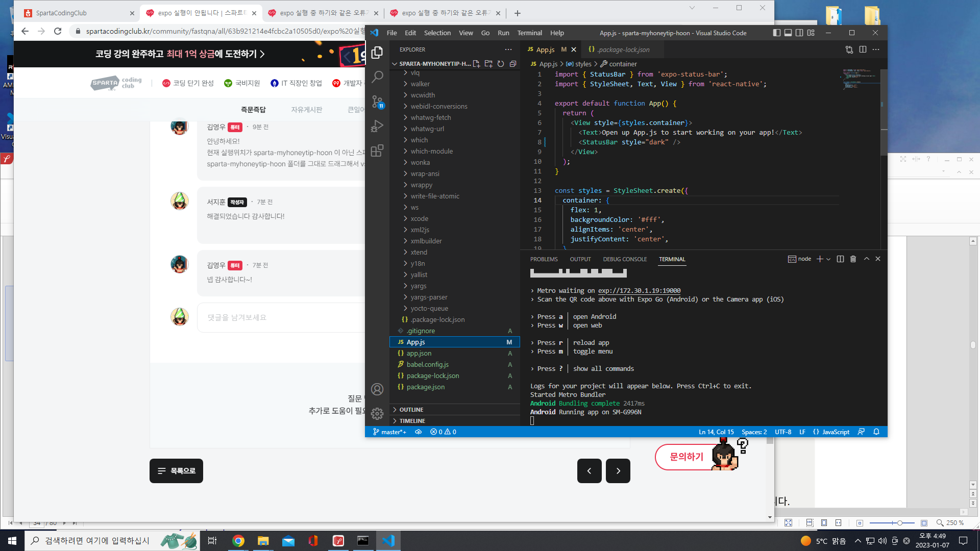The image size is (980, 551).
Task: Open the File menu in VS Code
Action: point(391,33)
